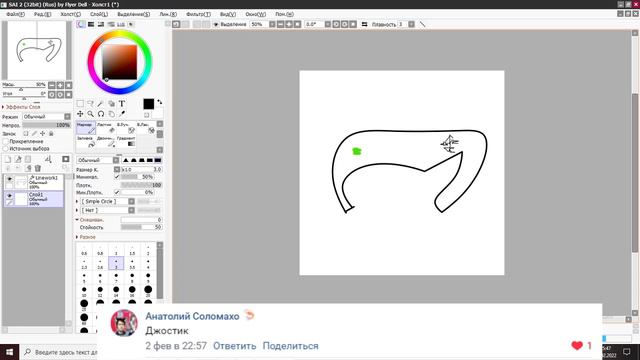Select the Rotate view tool
Viewport: 640px width, 360px height.
click(x=101, y=114)
